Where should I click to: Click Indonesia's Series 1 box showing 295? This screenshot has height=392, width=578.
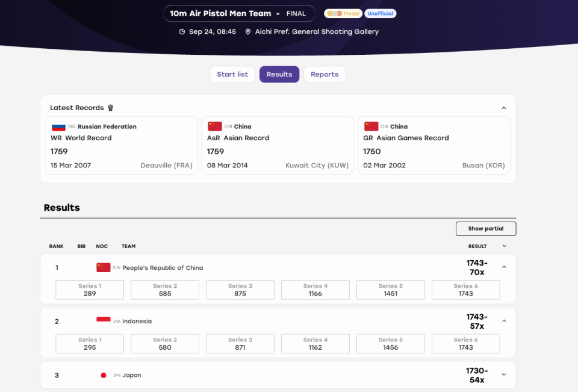click(90, 344)
